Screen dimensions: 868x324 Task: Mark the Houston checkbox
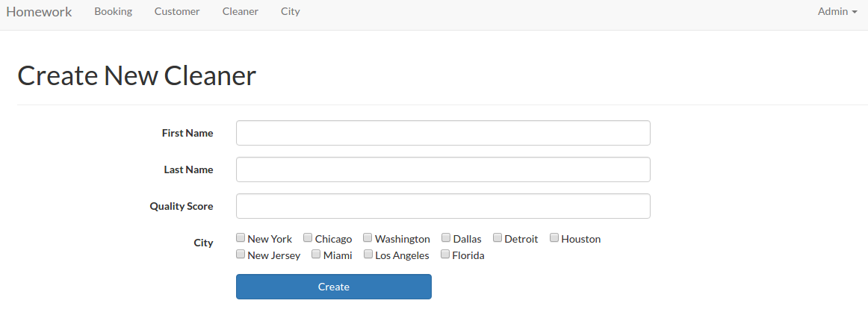[x=554, y=238]
